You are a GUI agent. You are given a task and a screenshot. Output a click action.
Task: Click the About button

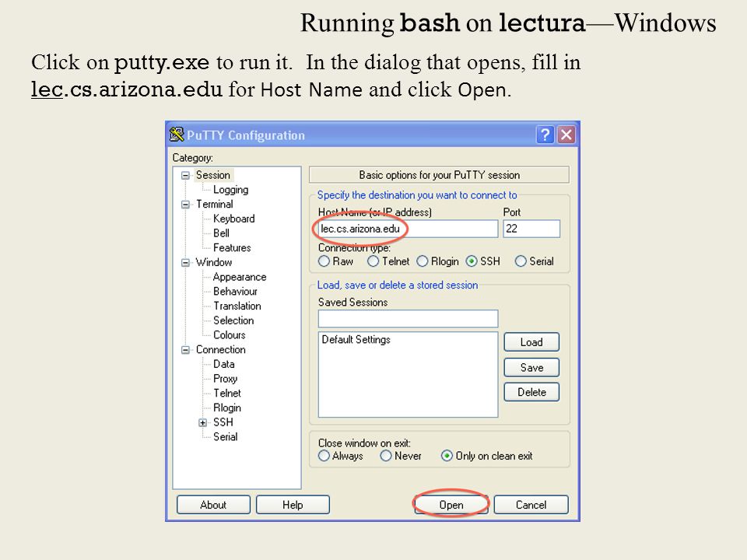click(213, 505)
